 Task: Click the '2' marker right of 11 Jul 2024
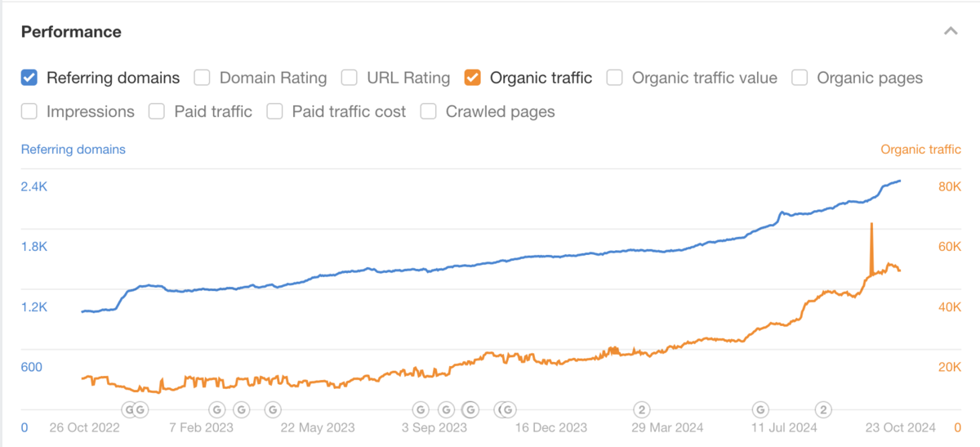[x=824, y=409]
